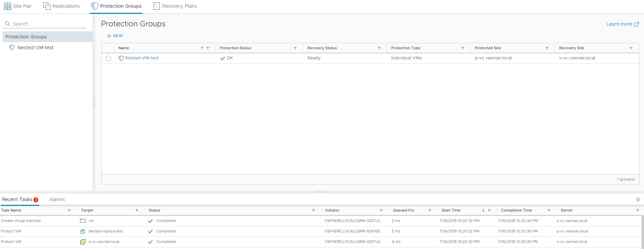This screenshot has width=644, height=249.
Task: Click NEW to create a protection group
Action: coord(115,36)
